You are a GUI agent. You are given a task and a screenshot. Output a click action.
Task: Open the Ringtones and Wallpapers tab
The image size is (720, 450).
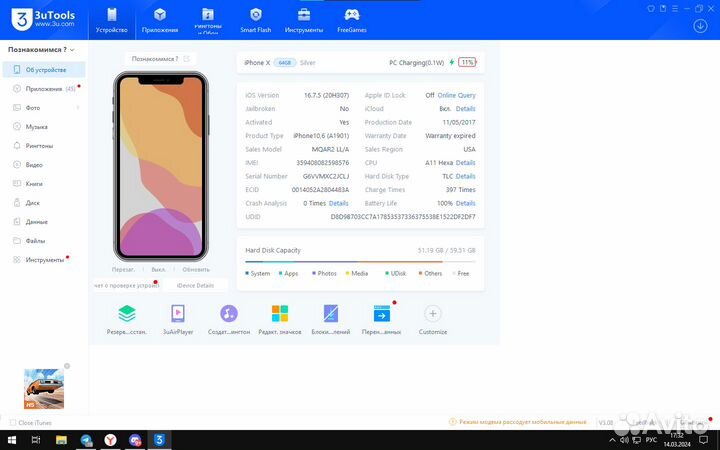click(x=208, y=21)
